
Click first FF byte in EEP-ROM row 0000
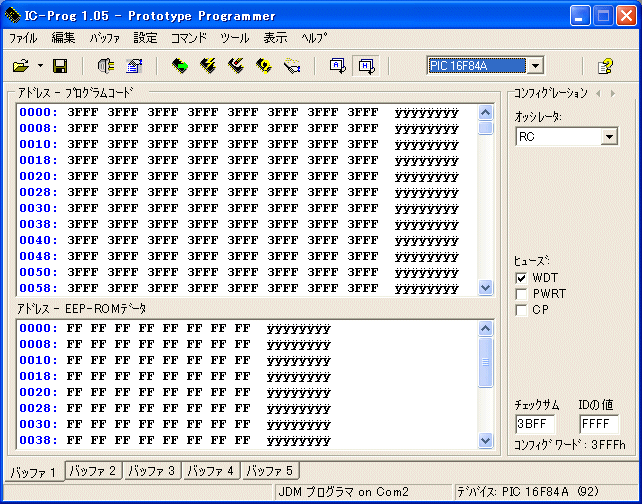[x=75, y=328]
